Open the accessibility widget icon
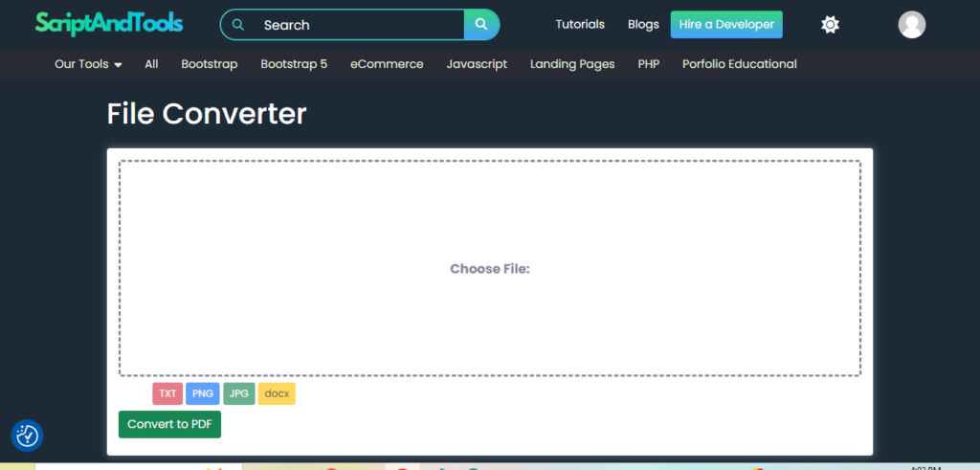 [x=27, y=436]
